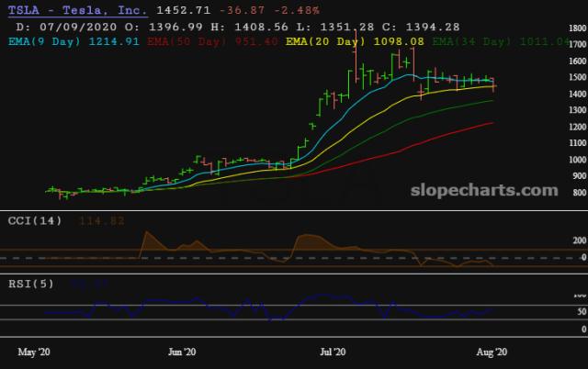Select the EMA(9 Day) legend label
The width and height of the screenshot is (588, 369).
44,41
